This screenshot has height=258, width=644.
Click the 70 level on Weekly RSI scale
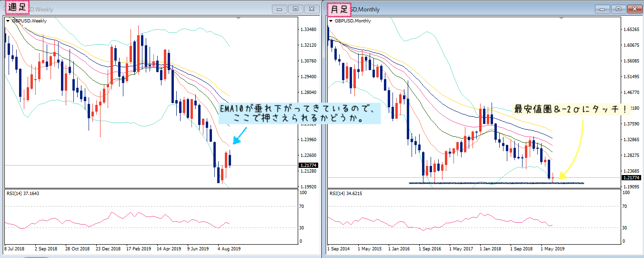(301, 206)
